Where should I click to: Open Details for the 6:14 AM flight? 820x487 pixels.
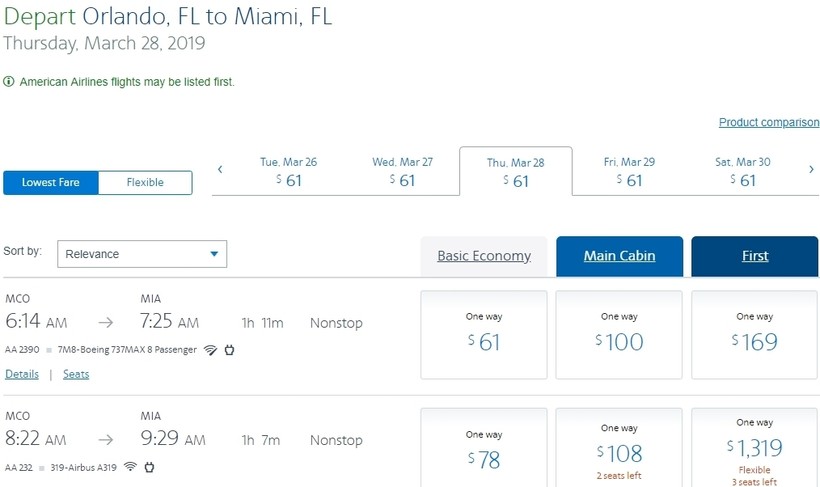[22, 374]
